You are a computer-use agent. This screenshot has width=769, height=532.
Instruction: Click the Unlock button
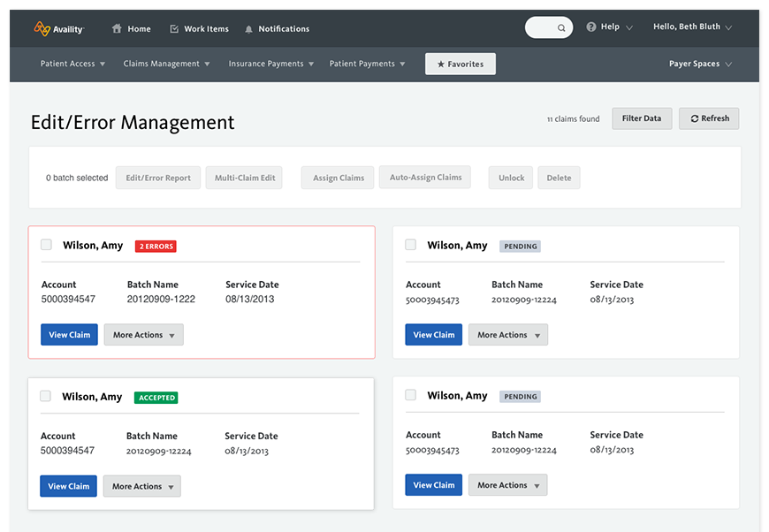(511, 178)
